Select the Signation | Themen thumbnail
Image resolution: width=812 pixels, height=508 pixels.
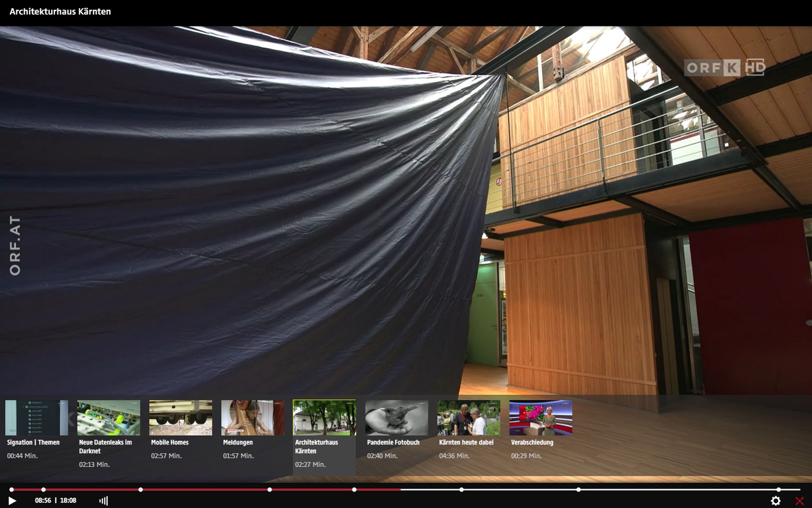(x=37, y=418)
